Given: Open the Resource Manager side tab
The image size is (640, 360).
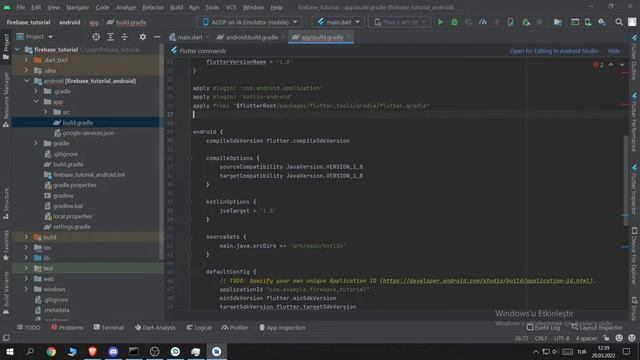Looking at the screenshot, I should (6, 100).
